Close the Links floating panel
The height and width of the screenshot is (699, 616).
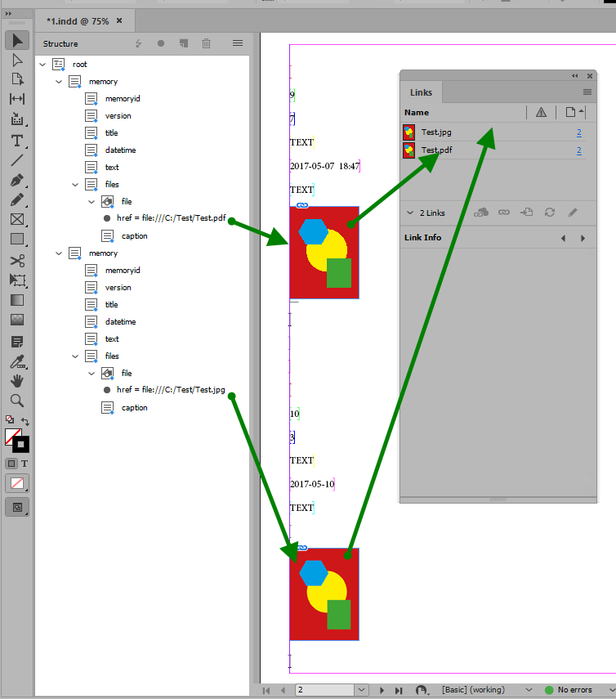coord(590,76)
